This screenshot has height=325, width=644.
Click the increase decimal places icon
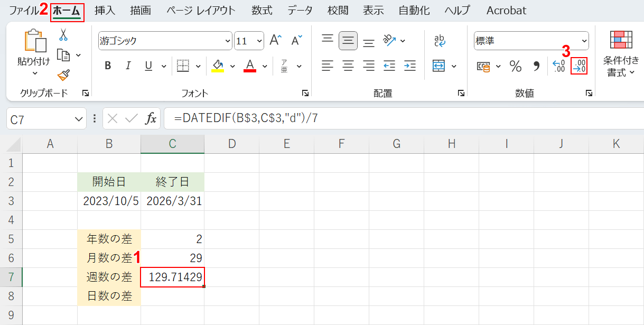(558, 66)
